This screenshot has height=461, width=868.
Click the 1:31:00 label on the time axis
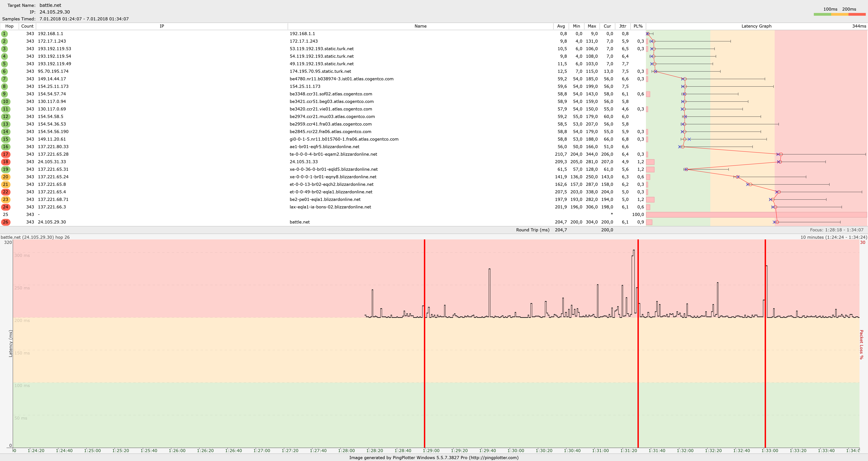(x=600, y=451)
